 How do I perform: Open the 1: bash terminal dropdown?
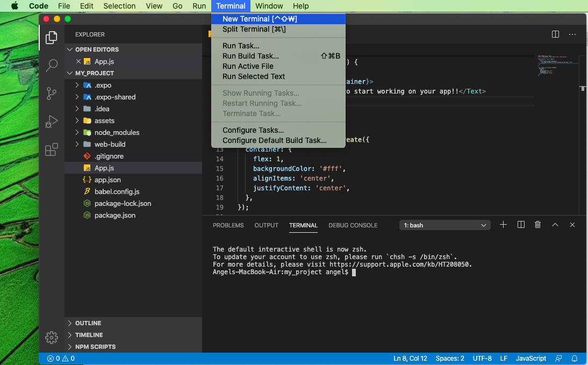click(444, 225)
